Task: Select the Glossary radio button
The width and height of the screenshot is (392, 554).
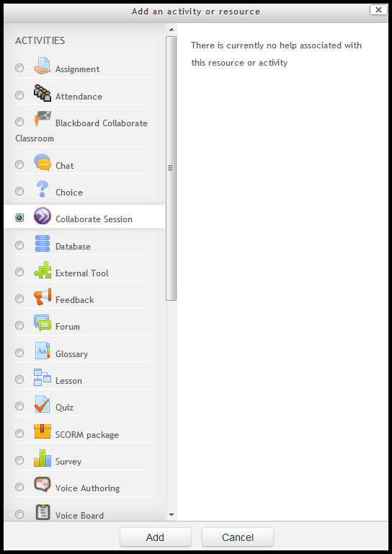Action: 19,353
